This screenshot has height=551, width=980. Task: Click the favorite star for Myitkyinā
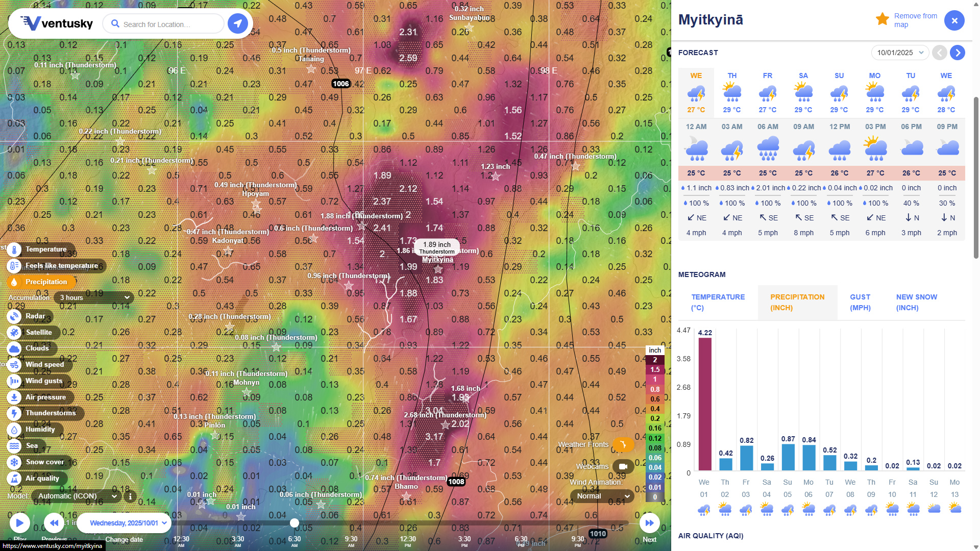click(x=882, y=19)
